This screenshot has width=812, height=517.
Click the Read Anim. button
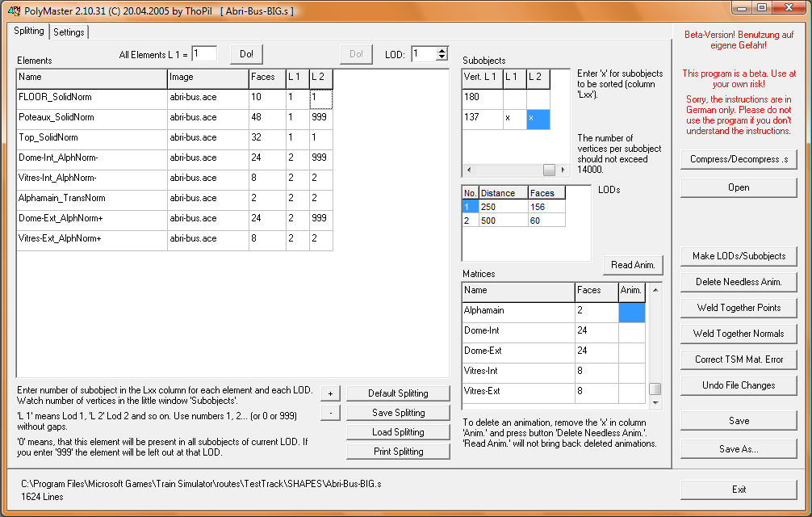[633, 265]
